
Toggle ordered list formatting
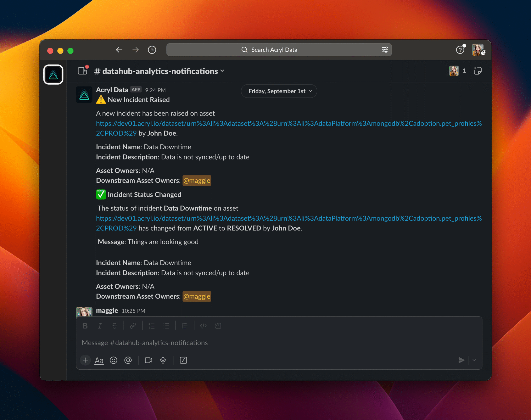point(151,326)
